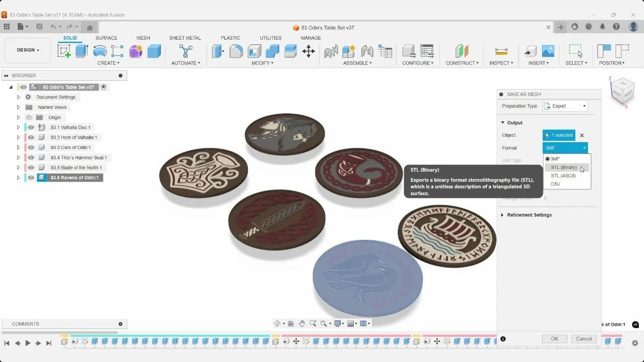Toggle visibility of 83.3 Oars of Odin:1
The image size is (644, 362).
pyautogui.click(x=31, y=147)
